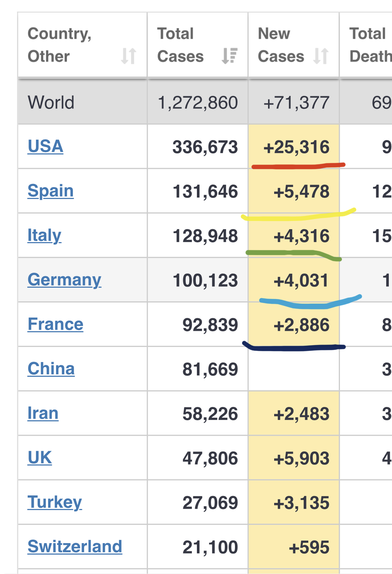
Task: Open the China country link
Action: pos(51,369)
